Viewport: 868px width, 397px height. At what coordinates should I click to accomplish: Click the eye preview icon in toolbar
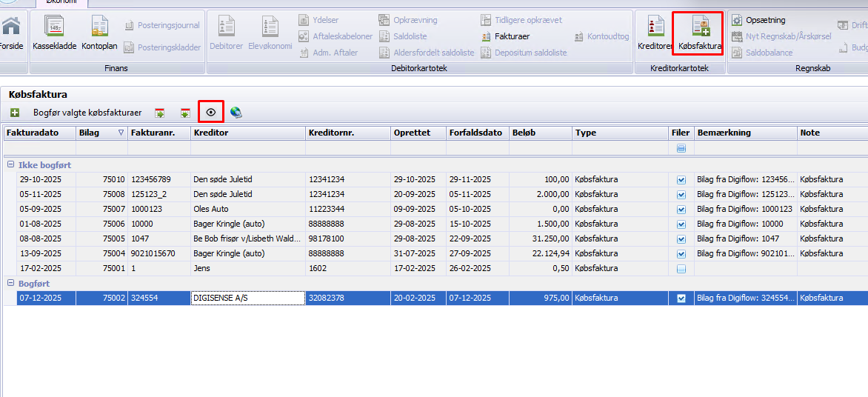click(211, 113)
